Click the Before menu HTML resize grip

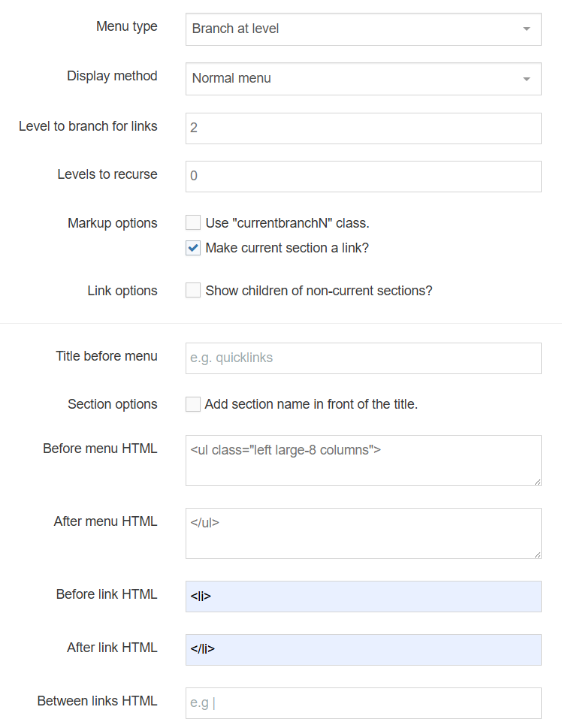point(536,481)
